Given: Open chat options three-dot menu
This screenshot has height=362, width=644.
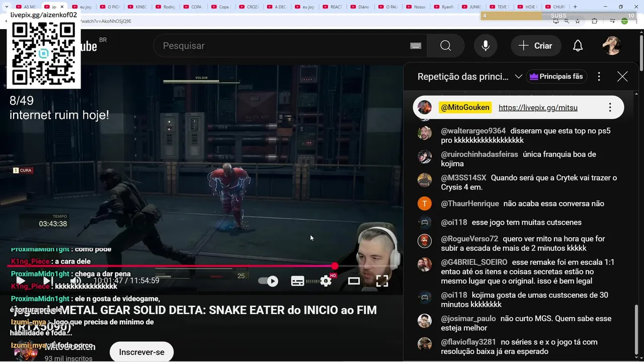Looking at the screenshot, I should click(599, 76).
